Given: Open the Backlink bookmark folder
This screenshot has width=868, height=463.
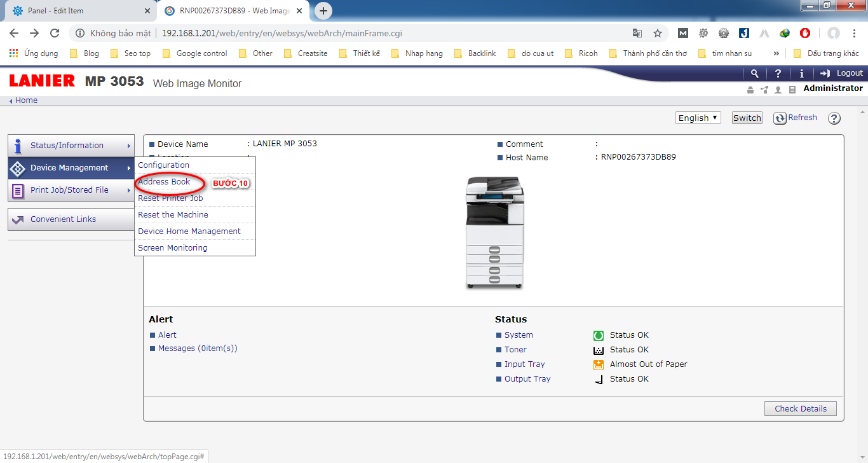Looking at the screenshot, I should coord(475,53).
